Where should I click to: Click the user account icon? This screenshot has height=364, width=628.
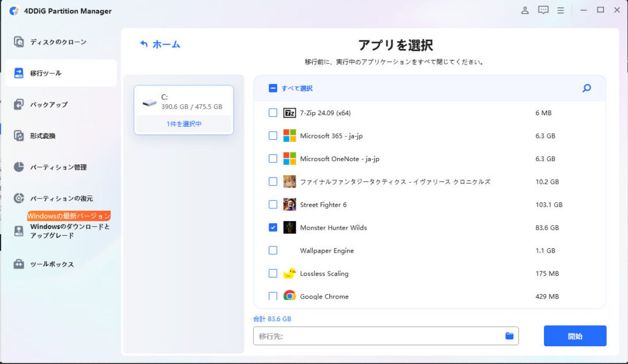[524, 10]
